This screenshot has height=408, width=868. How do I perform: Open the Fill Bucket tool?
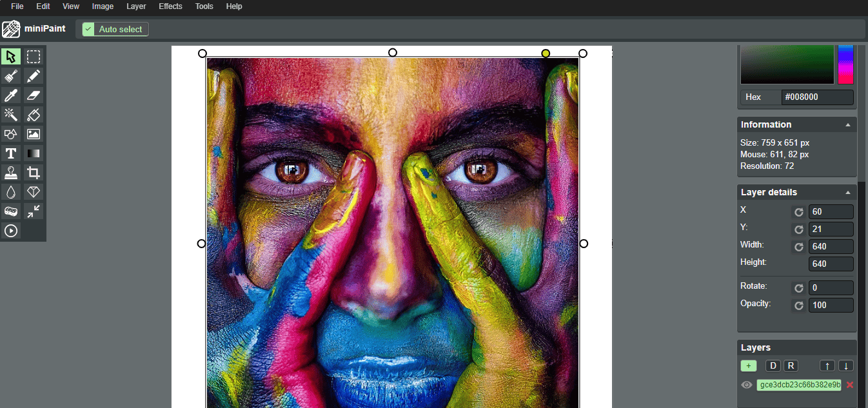(x=34, y=114)
